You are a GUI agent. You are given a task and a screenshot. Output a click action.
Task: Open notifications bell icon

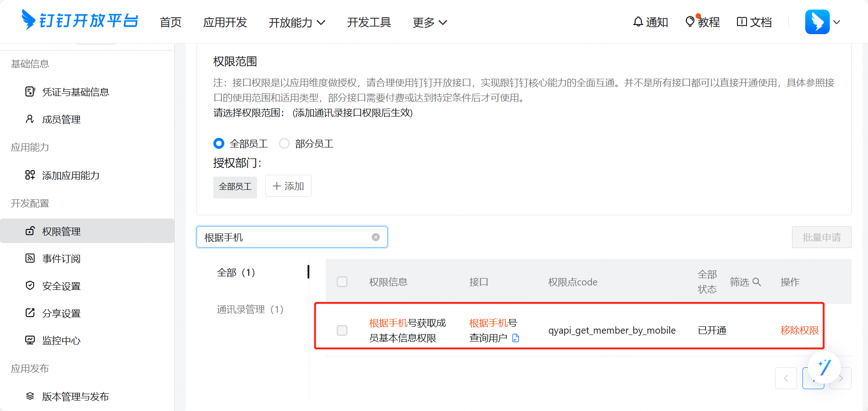[638, 22]
